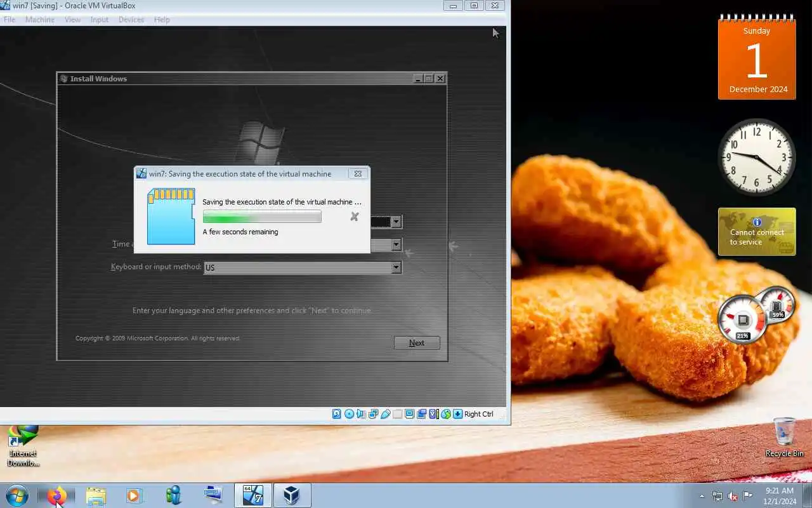The height and width of the screenshot is (508, 812).
Task: Click the saving progress bar
Action: tap(262, 217)
